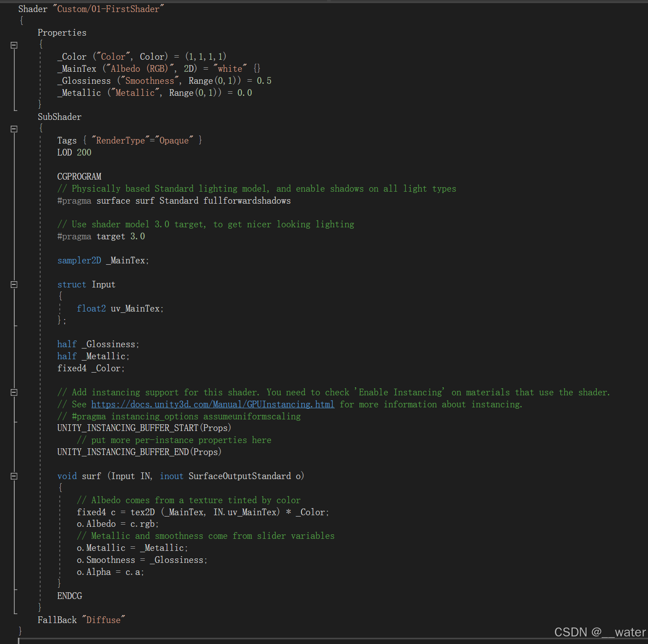Click the commented pragma instancing_options line
Screen dimensions: 648x644
[x=179, y=416]
